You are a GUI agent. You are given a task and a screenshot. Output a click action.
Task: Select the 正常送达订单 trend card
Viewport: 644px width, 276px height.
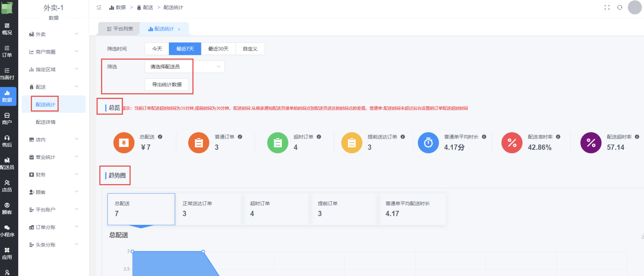pos(209,209)
